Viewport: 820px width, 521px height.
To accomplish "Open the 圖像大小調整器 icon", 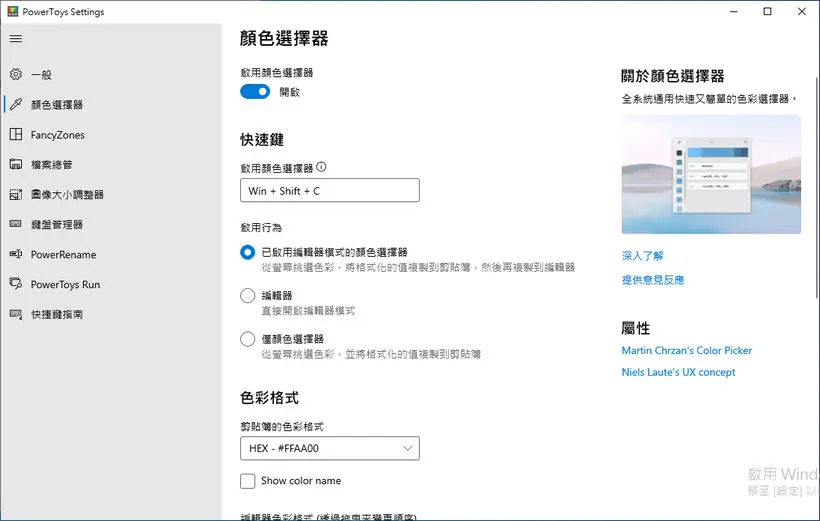I will (x=16, y=195).
